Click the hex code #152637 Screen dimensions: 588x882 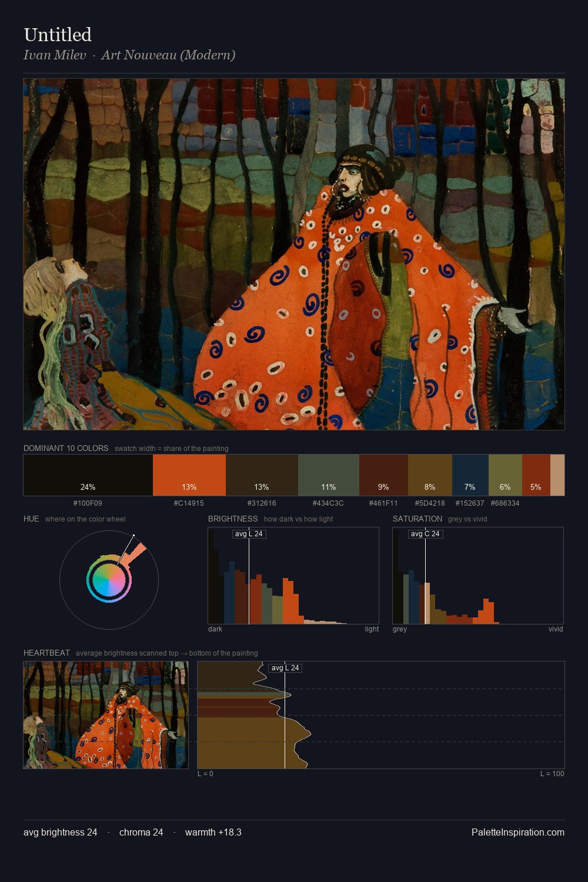470,503
